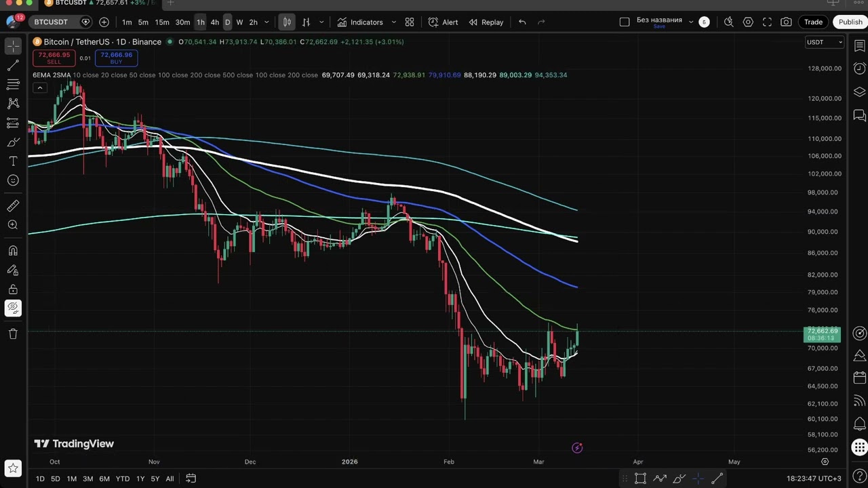The image size is (868, 488).
Task: Show All time range
Action: 170,479
